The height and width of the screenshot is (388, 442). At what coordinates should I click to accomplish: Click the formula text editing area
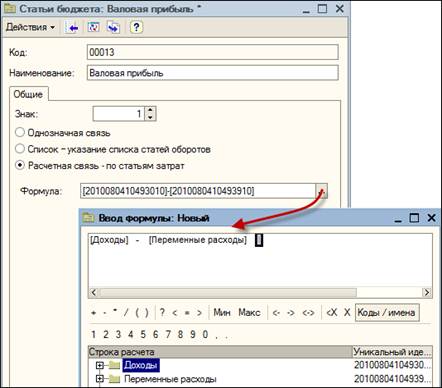(260, 260)
